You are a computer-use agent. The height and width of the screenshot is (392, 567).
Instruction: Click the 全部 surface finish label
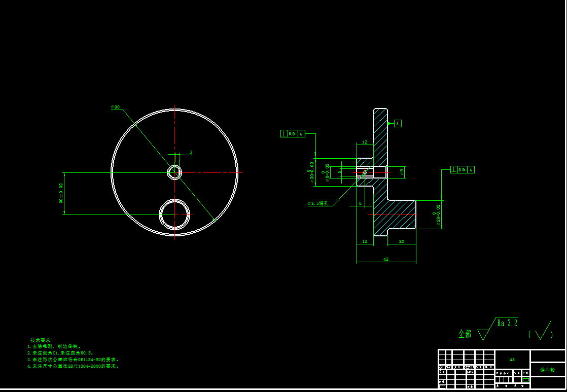coord(465,334)
